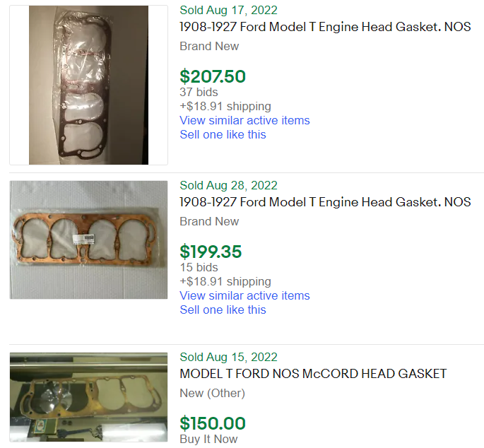Click the New (Other) condition label
The width and height of the screenshot is (484, 448).
[212, 393]
